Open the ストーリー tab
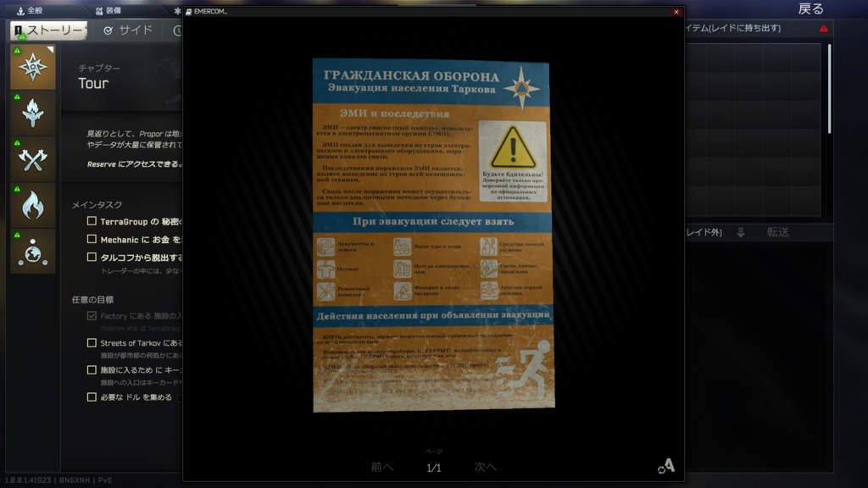The width and height of the screenshot is (868, 488). [48, 30]
